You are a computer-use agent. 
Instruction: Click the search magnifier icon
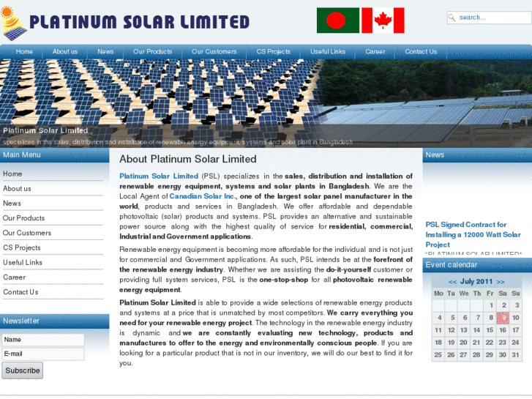pos(452,18)
